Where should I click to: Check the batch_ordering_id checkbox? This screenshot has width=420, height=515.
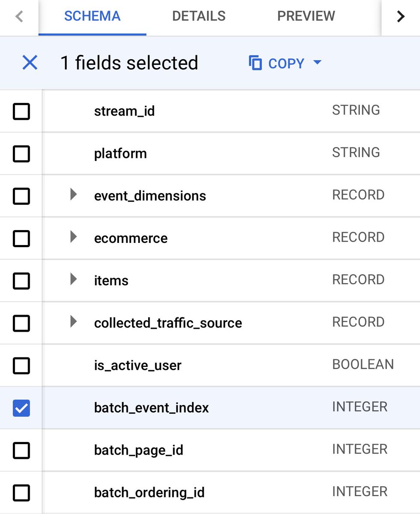point(21,492)
